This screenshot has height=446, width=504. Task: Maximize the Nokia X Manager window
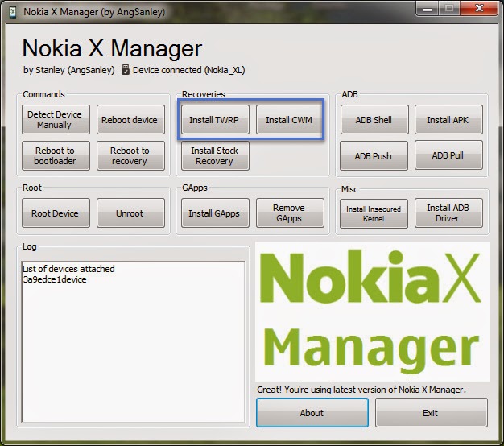tap(449, 8)
